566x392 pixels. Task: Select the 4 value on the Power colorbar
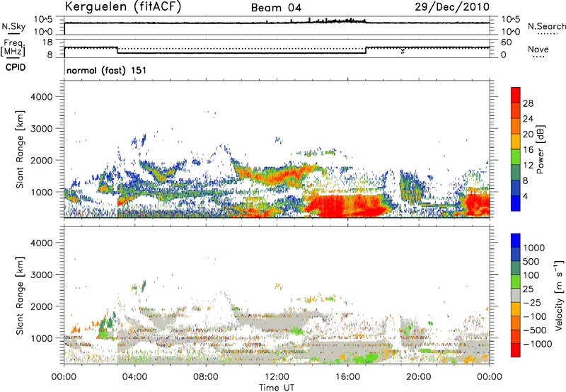[525, 196]
